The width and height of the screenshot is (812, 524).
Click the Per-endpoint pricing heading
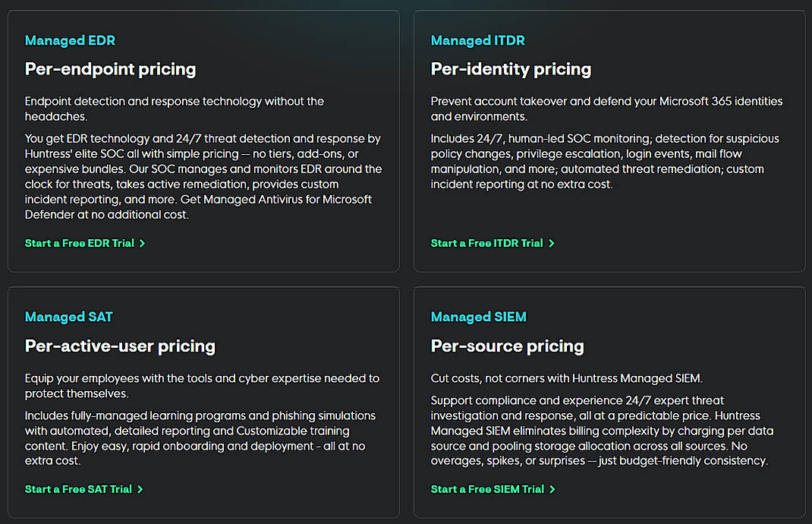pyautogui.click(x=110, y=69)
